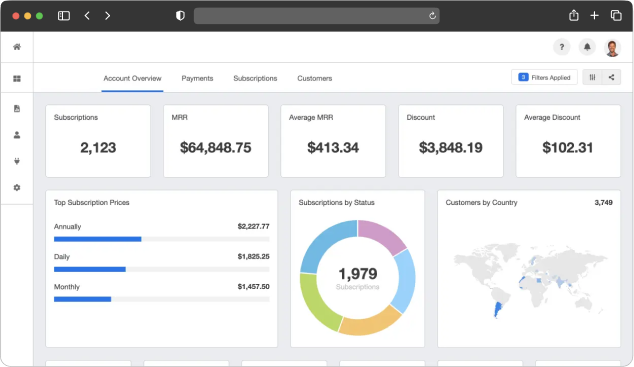Switch to the Subscriptions tab
The image size is (634, 367).
(255, 78)
